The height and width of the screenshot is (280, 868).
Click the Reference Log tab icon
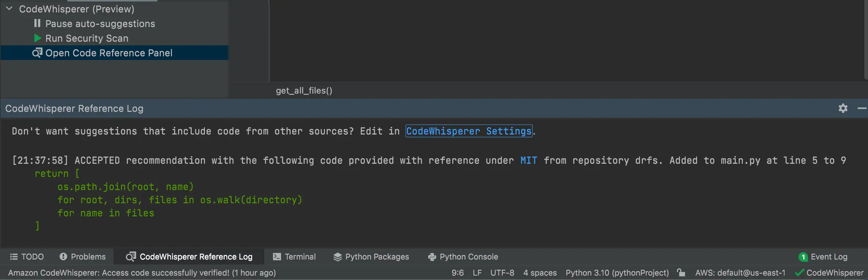click(131, 257)
